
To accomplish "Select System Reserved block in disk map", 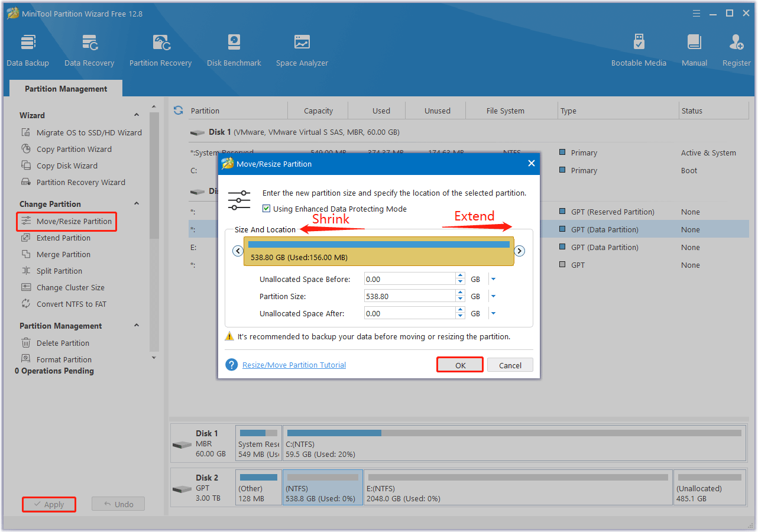I will click(x=258, y=443).
